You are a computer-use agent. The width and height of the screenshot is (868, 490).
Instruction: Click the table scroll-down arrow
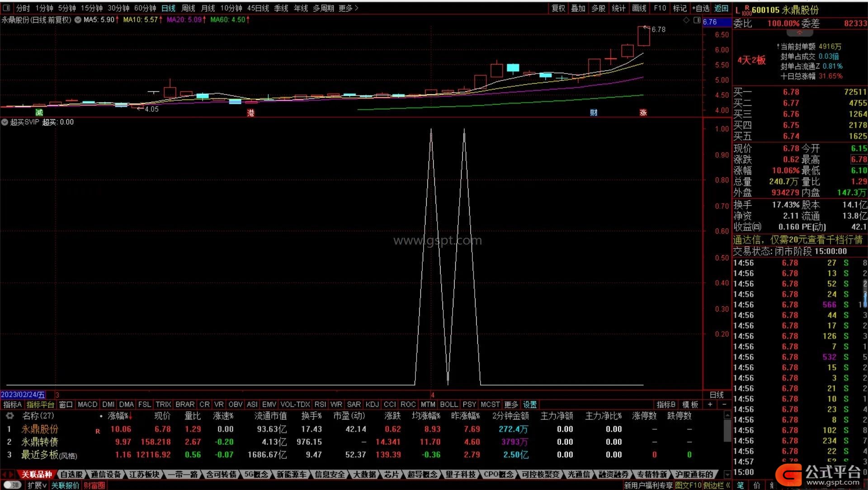pos(727,474)
